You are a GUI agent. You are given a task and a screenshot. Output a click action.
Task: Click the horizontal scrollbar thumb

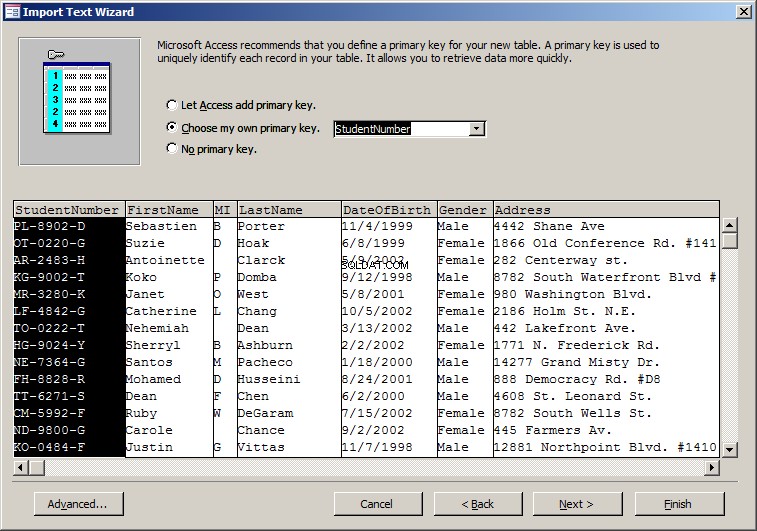click(x=37, y=467)
